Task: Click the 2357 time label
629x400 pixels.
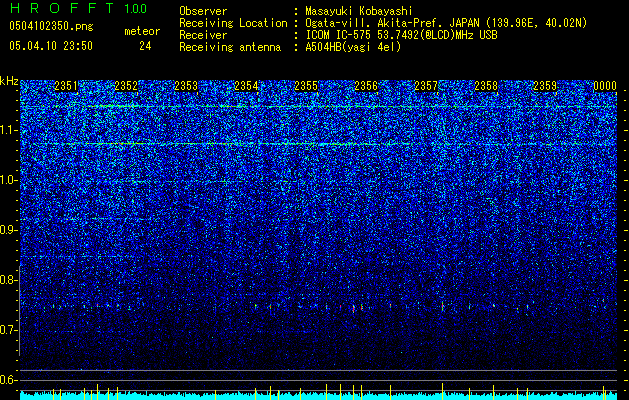Action: coord(426,86)
